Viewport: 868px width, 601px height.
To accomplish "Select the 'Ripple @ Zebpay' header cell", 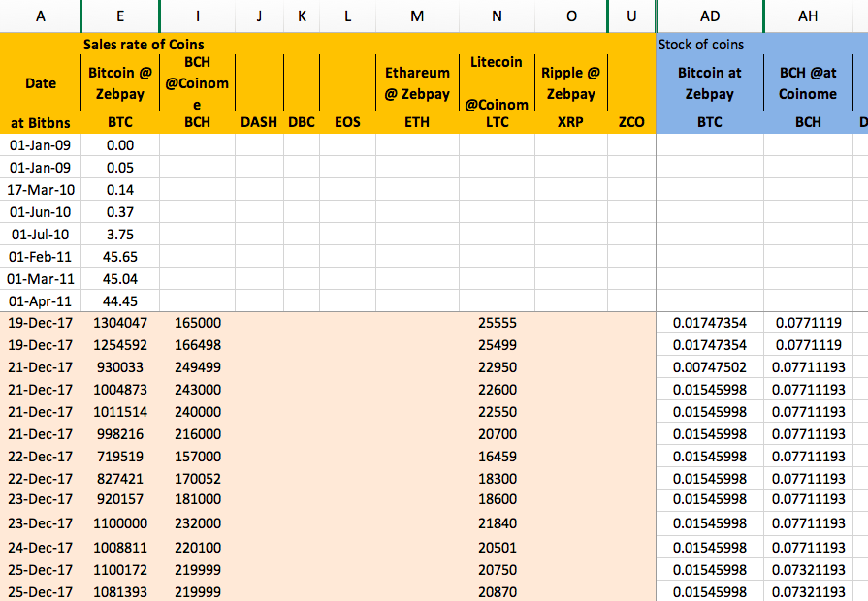I will point(571,83).
